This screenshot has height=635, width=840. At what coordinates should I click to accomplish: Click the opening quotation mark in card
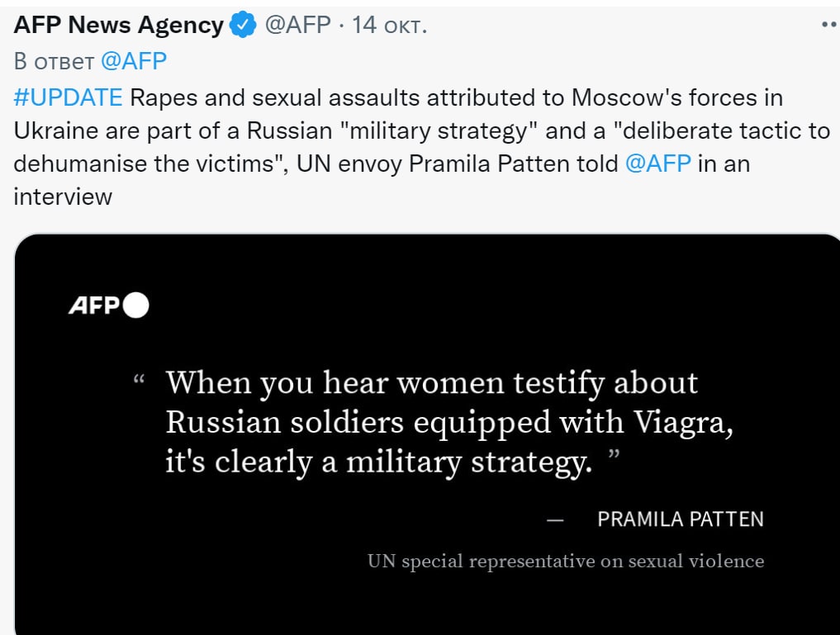139,381
